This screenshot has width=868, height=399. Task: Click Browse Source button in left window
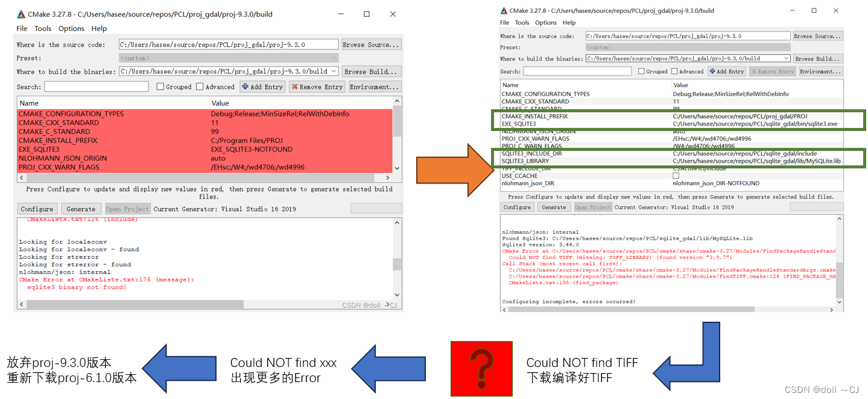371,45
